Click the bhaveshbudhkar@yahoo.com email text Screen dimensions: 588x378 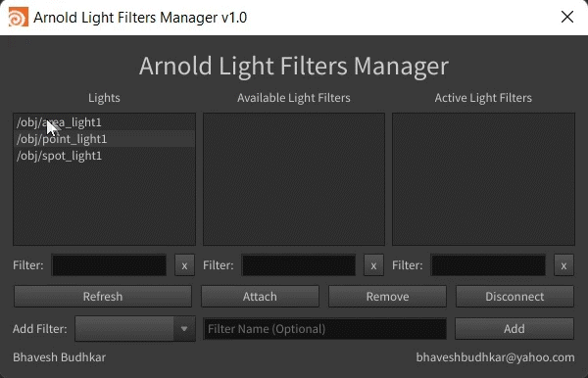495,357
